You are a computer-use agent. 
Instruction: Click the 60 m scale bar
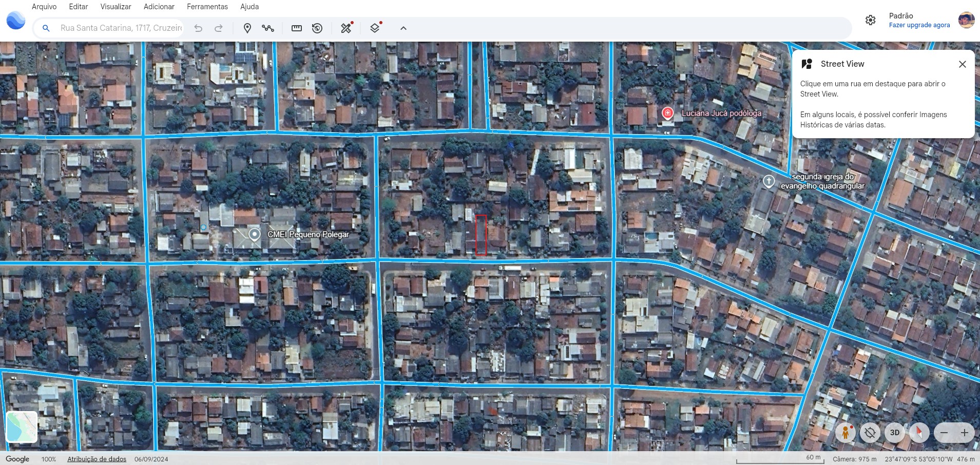coord(780,459)
